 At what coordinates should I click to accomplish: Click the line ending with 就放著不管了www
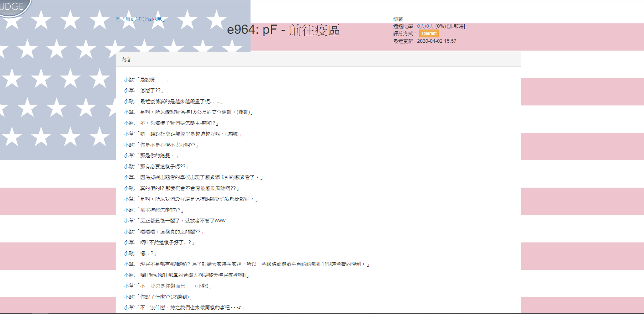[x=176, y=221]
